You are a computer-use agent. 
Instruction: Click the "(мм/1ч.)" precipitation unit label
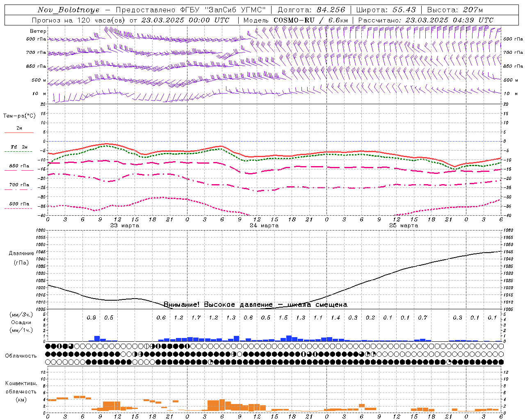point(21,330)
